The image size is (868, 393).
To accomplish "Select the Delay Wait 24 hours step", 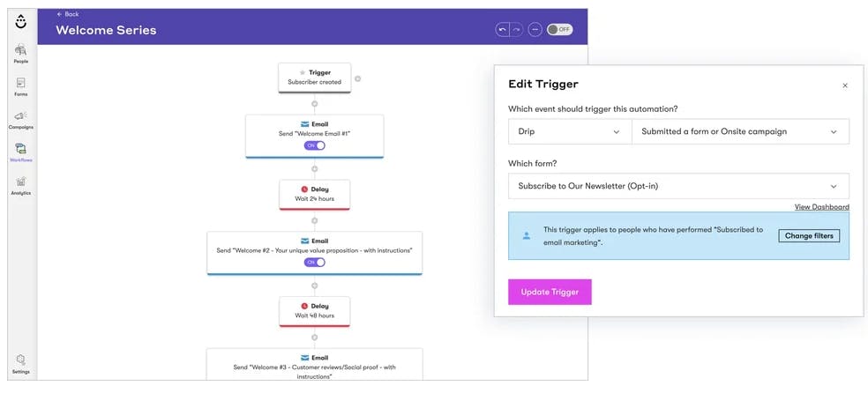I will point(314,194).
